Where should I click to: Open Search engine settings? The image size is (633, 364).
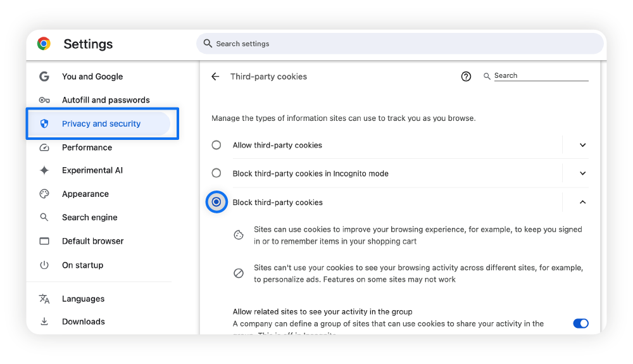[x=90, y=217]
